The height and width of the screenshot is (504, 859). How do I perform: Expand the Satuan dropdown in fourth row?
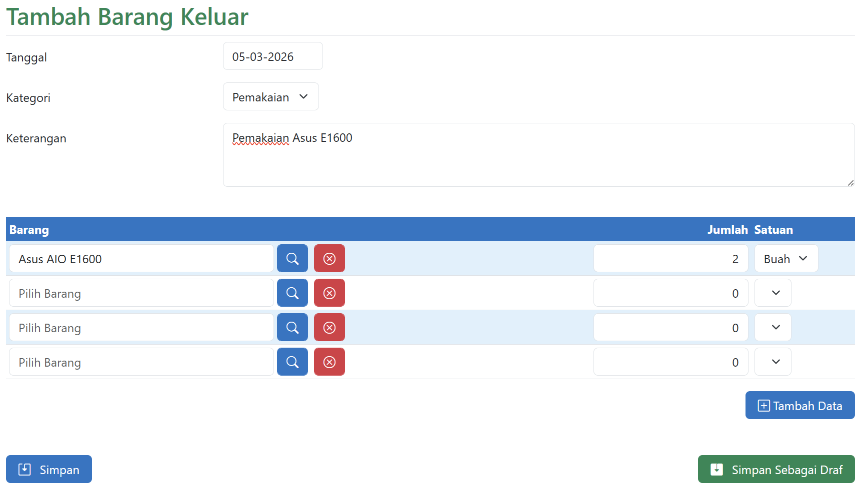tap(773, 362)
